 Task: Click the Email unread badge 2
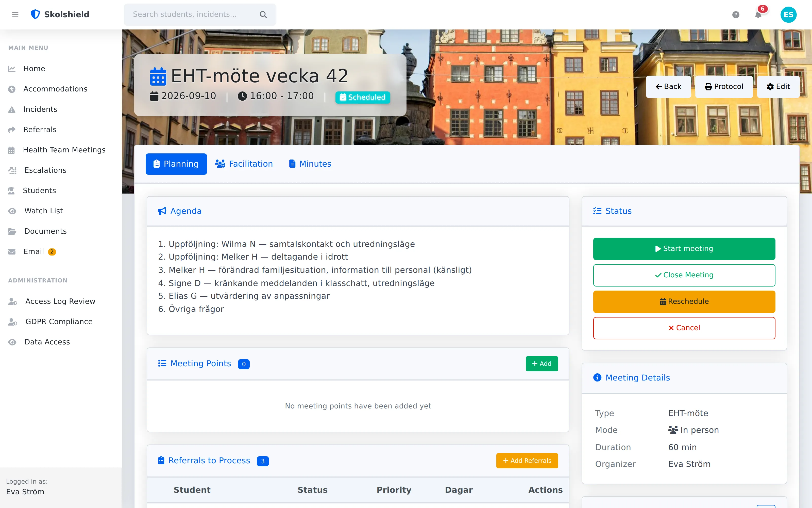[52, 252]
